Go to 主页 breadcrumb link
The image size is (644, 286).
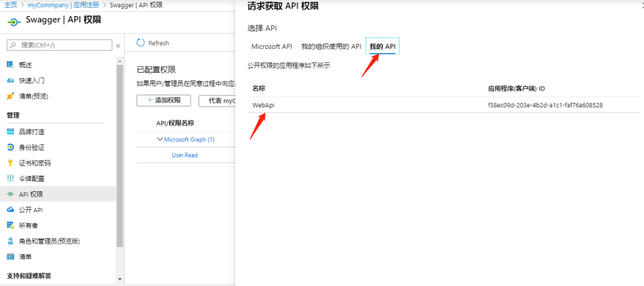click(x=11, y=5)
